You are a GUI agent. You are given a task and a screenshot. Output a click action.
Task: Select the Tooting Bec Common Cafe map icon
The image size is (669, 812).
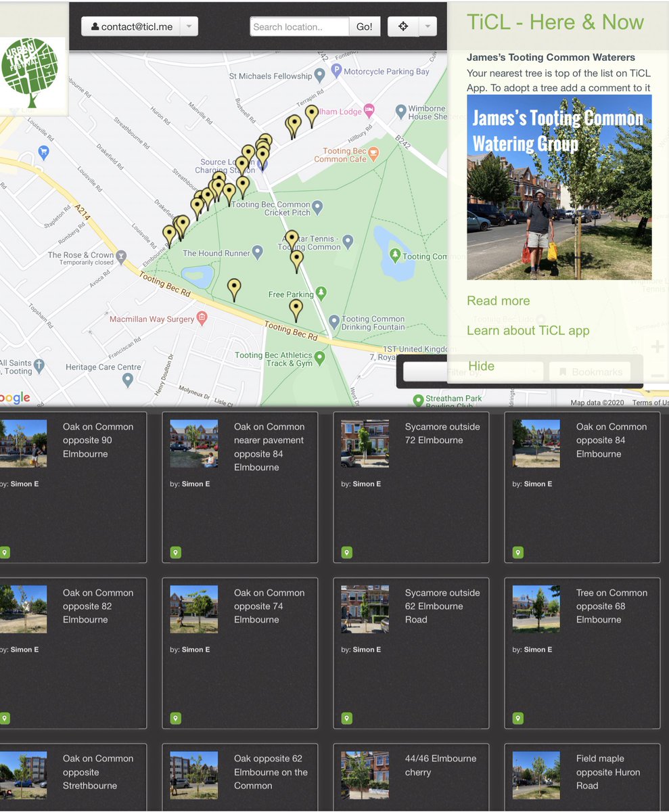[373, 154]
